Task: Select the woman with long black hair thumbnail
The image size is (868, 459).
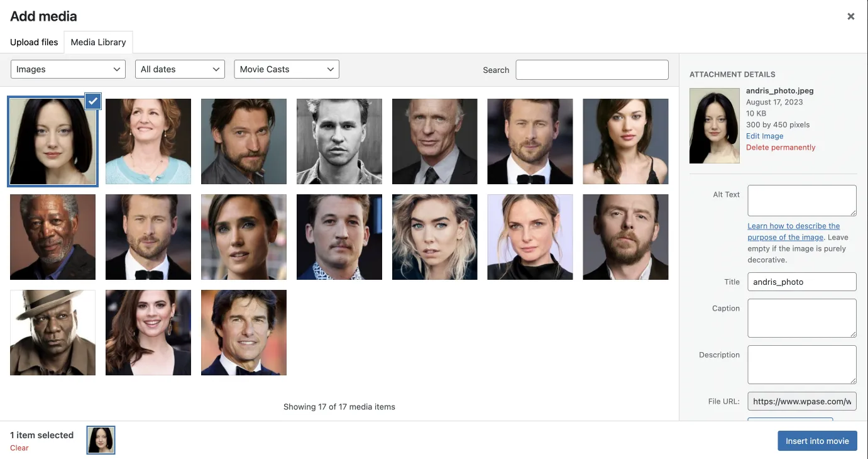Action: (x=53, y=141)
